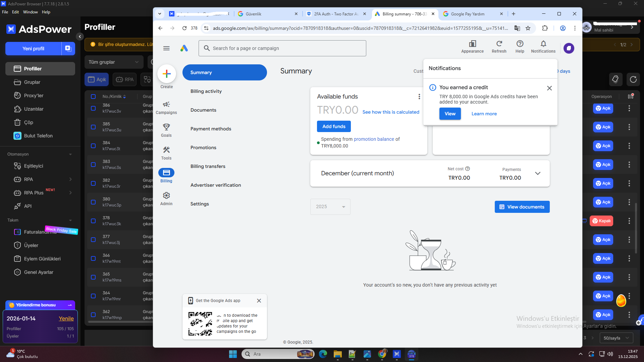Screen dimensions: 644x362
Task: Click View in the credit notification
Action: (450, 114)
